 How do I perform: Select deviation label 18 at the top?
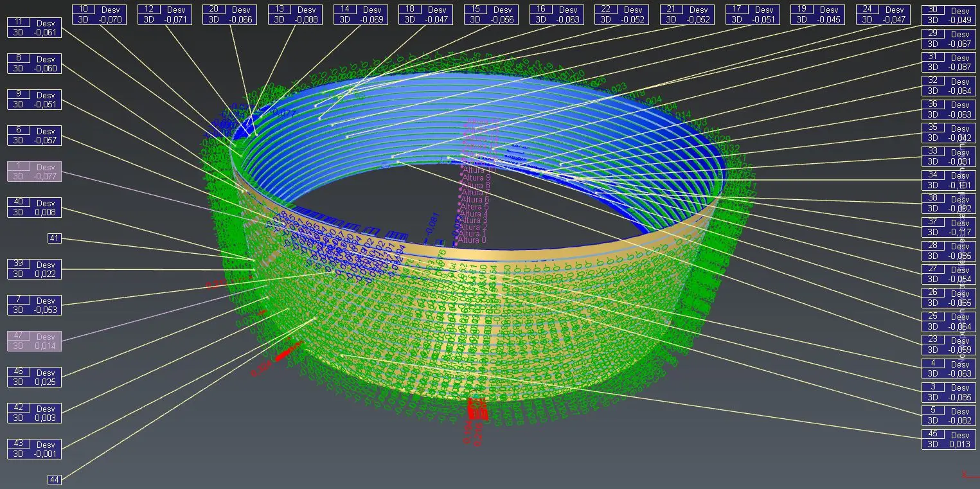[x=425, y=14]
